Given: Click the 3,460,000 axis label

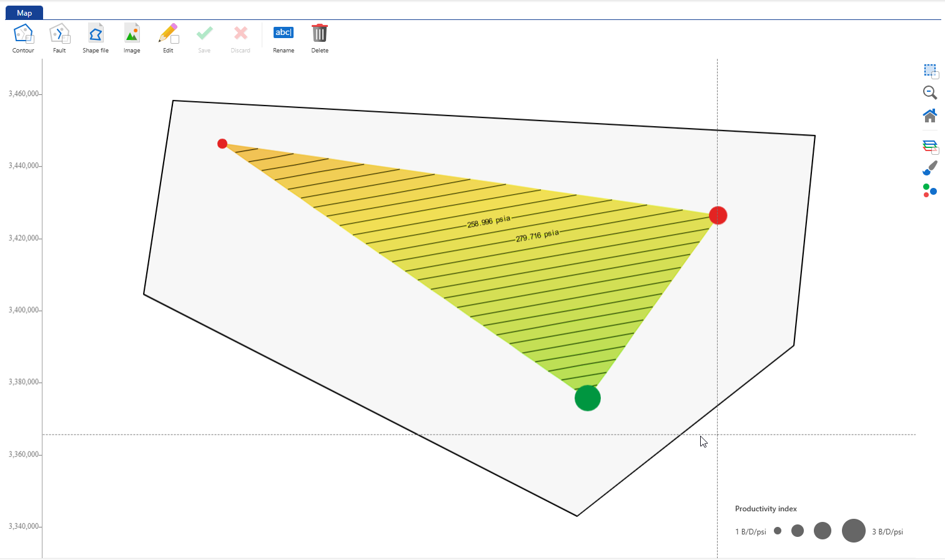Looking at the screenshot, I should (24, 94).
